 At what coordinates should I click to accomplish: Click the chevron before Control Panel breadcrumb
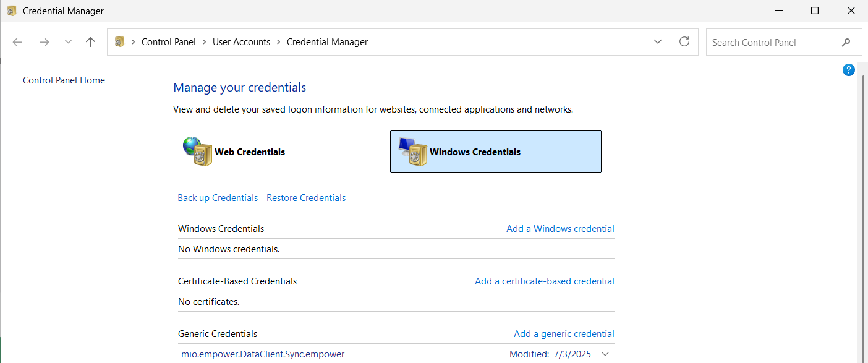133,42
